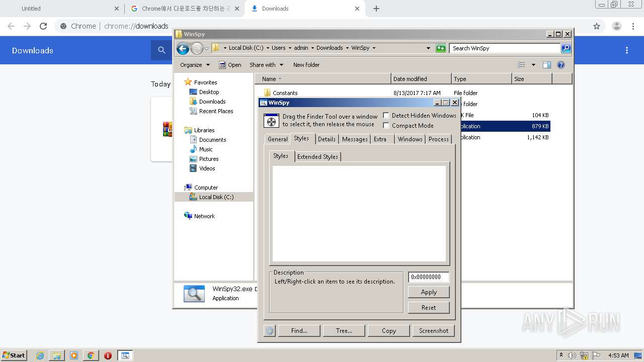
Task: Open a new Chrome tab
Action: pos(376,9)
